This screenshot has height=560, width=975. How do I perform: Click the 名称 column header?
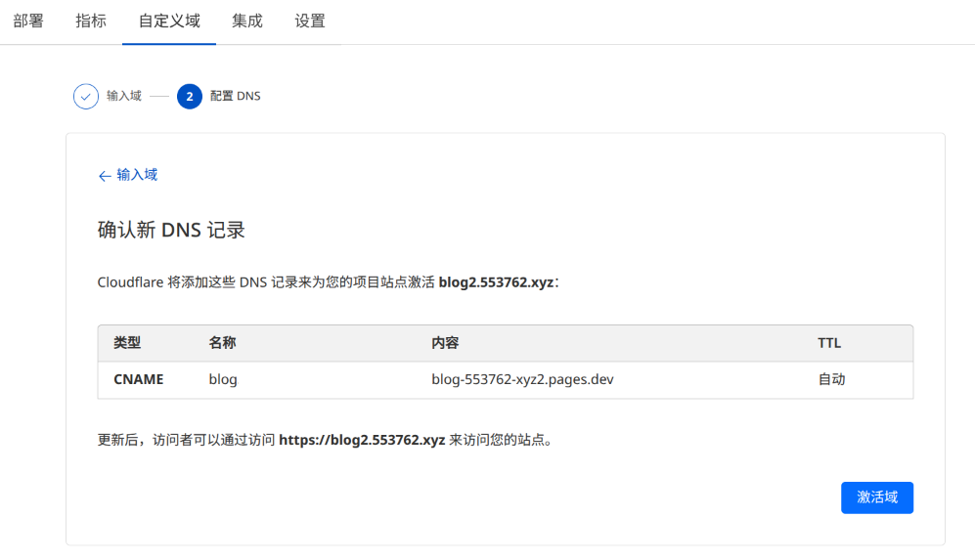(x=222, y=343)
